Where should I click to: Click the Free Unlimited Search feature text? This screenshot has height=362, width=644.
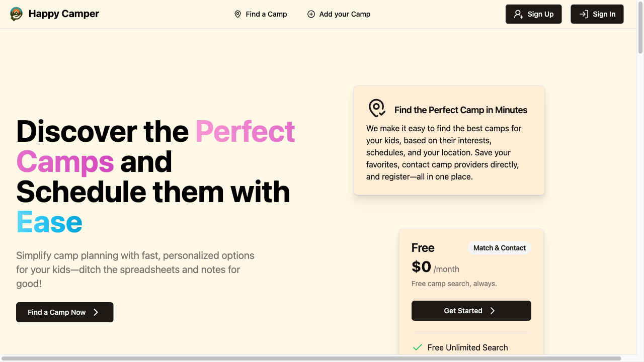tap(467, 347)
